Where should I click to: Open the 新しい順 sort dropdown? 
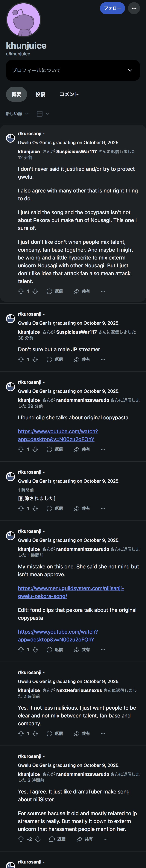pyautogui.click(x=17, y=113)
